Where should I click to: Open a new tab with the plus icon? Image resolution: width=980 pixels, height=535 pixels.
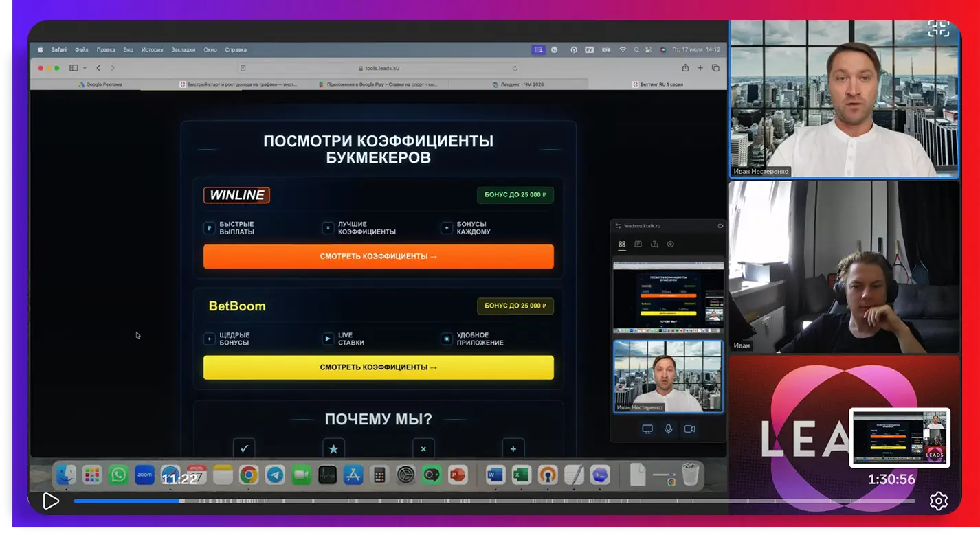(700, 68)
